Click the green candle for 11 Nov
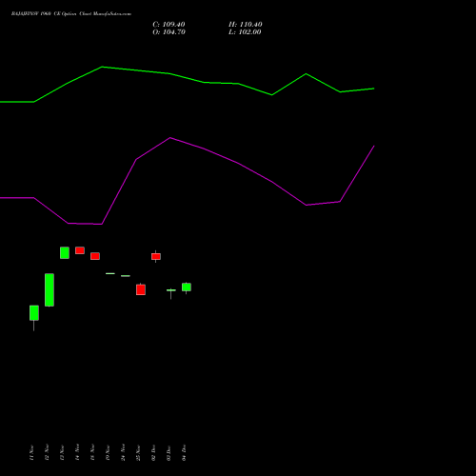The image size is (476, 476). [34, 313]
